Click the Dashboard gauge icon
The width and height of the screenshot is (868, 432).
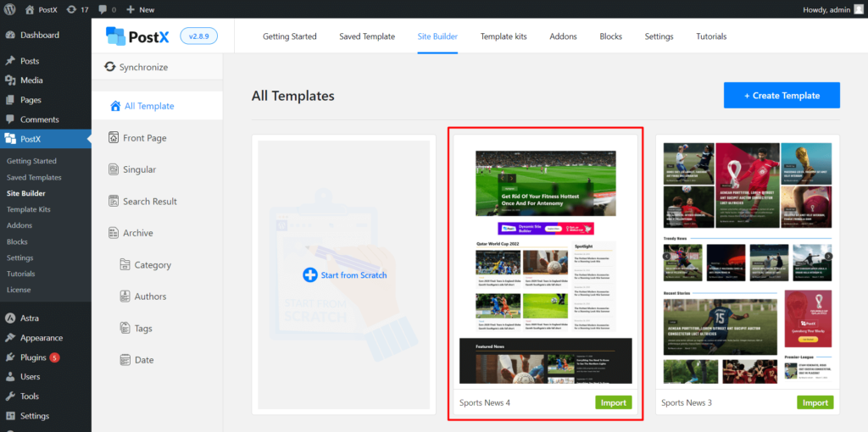pyautogui.click(x=10, y=35)
